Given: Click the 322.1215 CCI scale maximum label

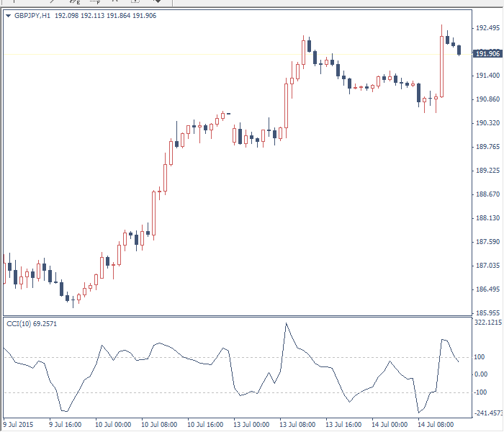Looking at the screenshot, I should [x=488, y=323].
